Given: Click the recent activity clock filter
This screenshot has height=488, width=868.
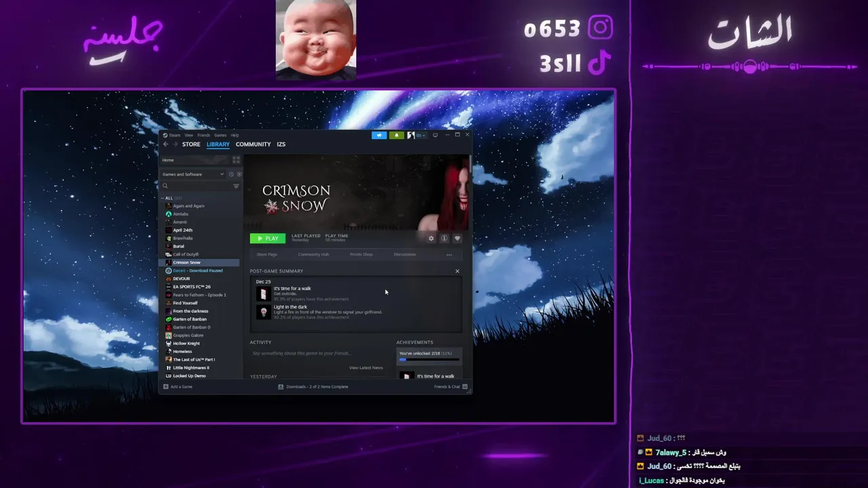Looking at the screenshot, I should [x=231, y=174].
